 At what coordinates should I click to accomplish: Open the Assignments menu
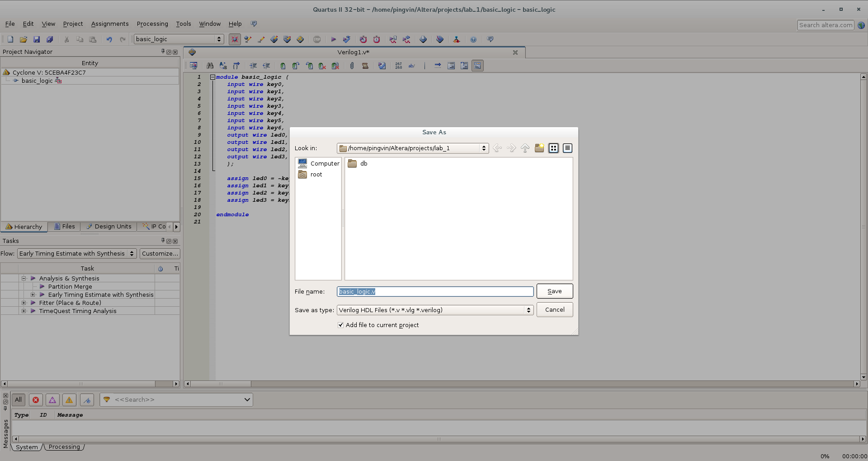click(110, 24)
